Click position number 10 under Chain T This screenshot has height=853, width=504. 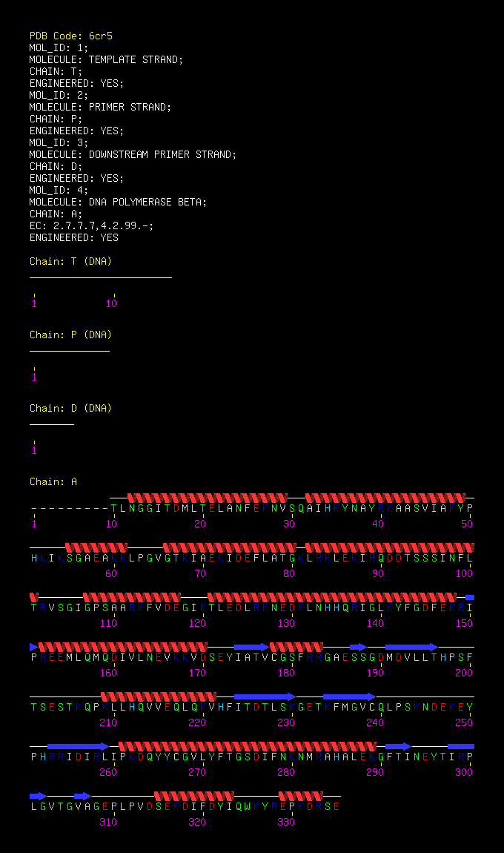[111, 303]
